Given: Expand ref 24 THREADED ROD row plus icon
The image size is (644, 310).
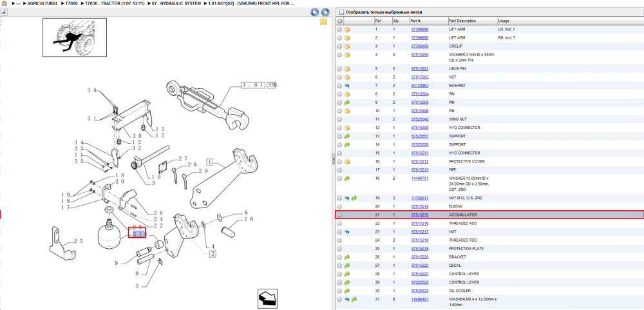Looking at the screenshot, I should (339, 240).
